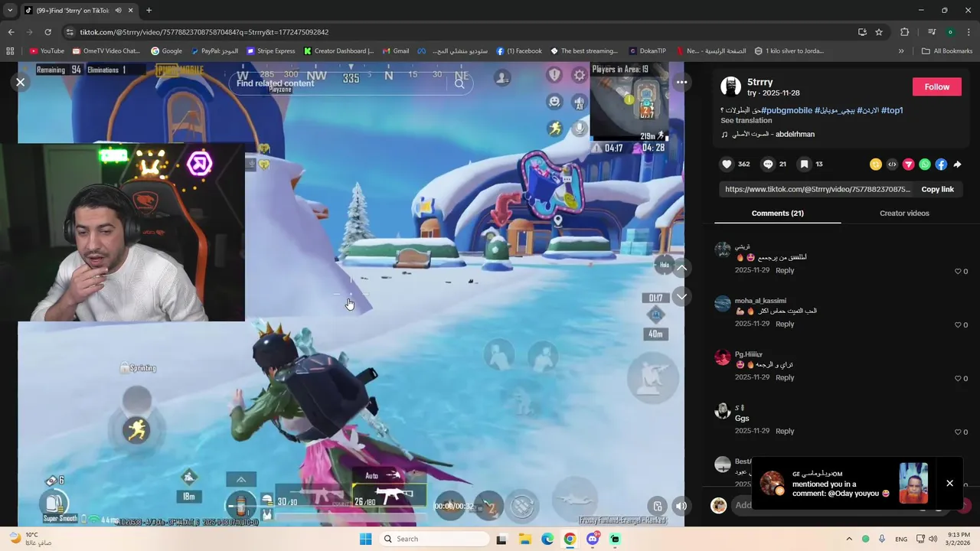Open a new browser tab

coord(149,10)
